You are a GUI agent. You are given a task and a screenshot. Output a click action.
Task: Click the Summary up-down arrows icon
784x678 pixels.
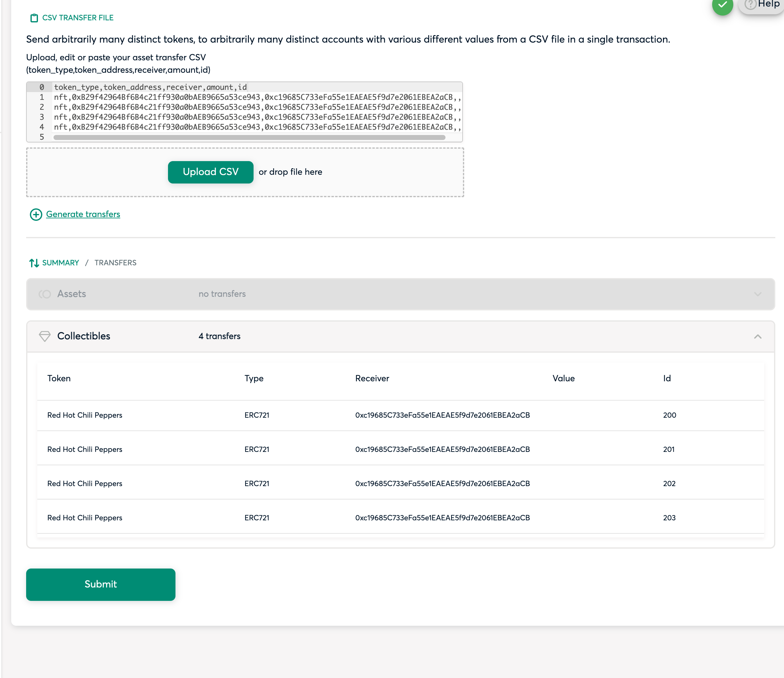click(34, 263)
